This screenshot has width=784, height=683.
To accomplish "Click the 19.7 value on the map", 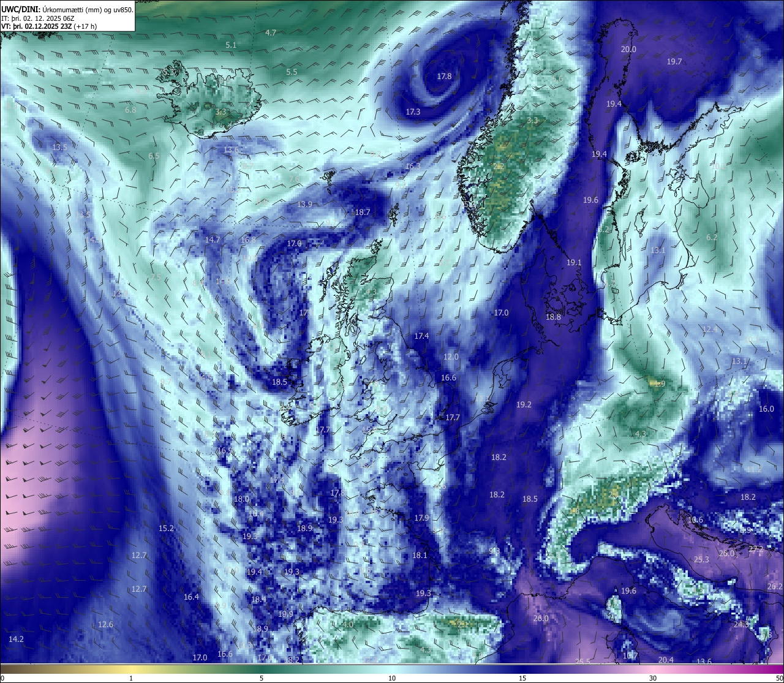I will [x=674, y=62].
